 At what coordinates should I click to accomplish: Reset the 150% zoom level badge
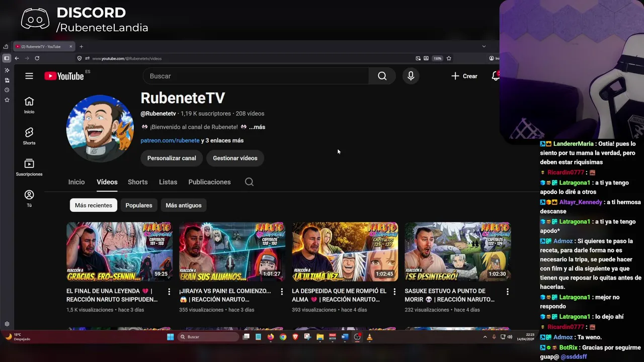click(x=437, y=58)
